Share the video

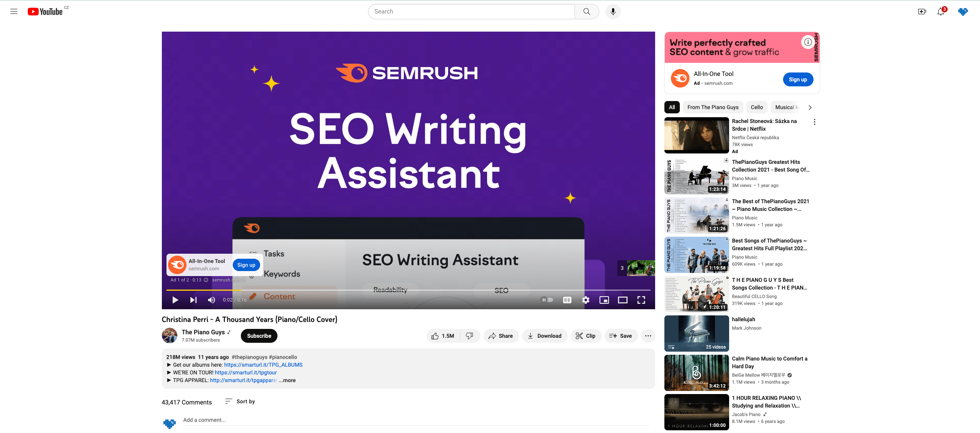click(501, 336)
